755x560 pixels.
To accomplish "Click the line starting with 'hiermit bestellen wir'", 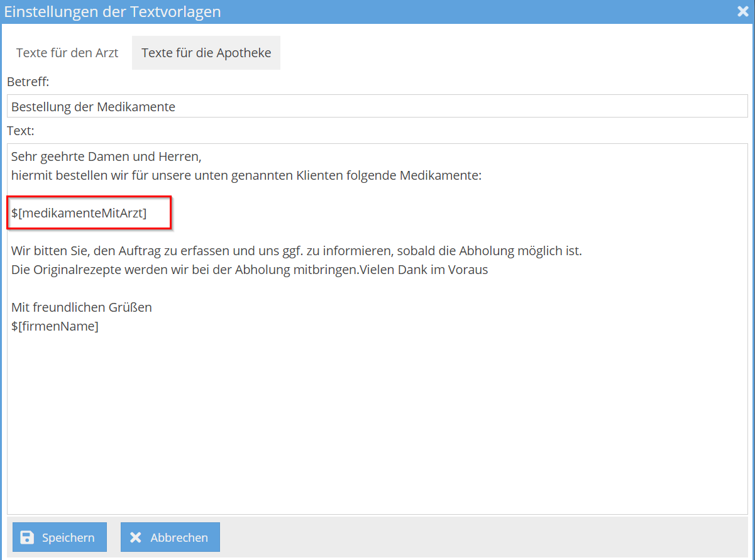I will (x=246, y=176).
